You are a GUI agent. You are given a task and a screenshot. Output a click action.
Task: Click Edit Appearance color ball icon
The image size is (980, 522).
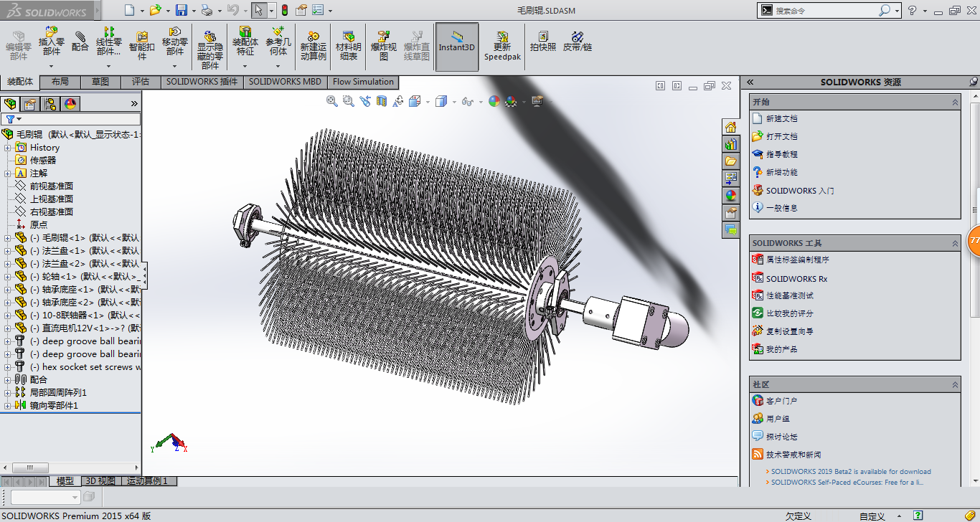pyautogui.click(x=494, y=101)
